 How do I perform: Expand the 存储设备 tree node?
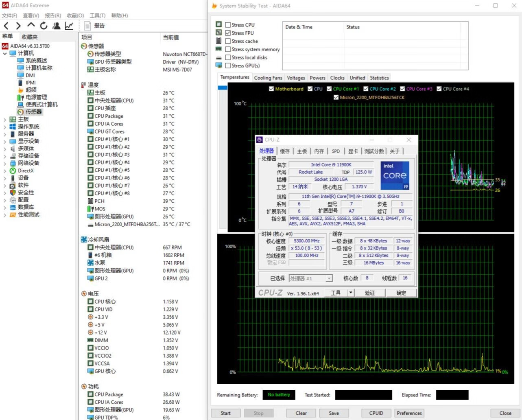(x=4, y=156)
